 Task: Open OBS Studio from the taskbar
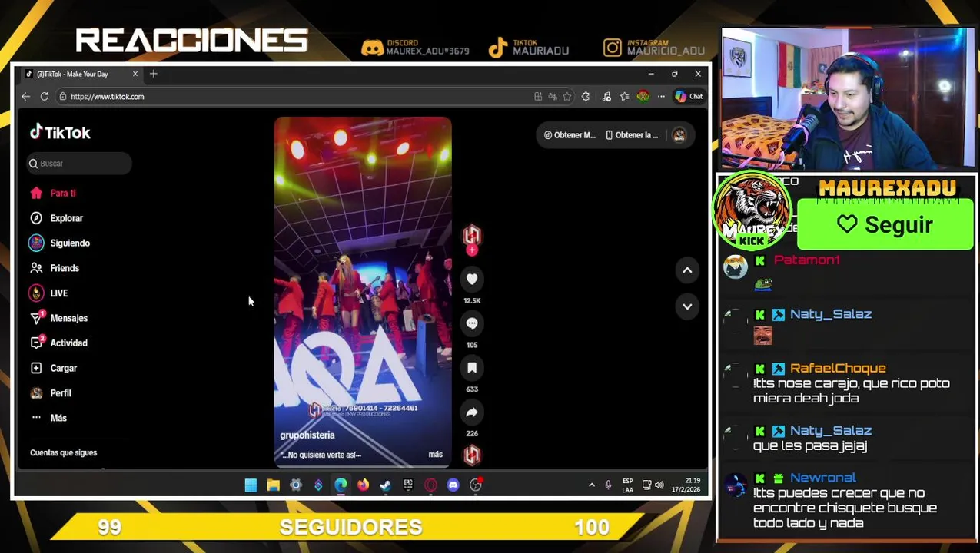(476, 485)
